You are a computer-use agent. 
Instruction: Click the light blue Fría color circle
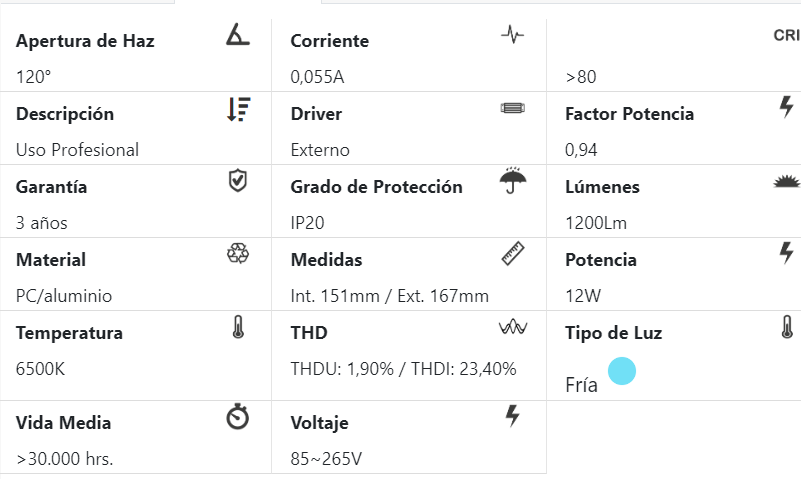[x=622, y=372]
